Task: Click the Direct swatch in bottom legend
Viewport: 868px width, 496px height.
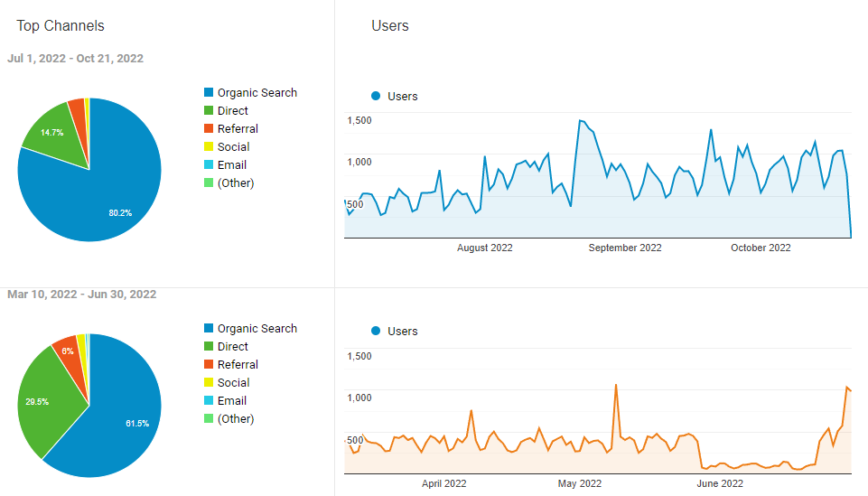Action: tap(209, 347)
